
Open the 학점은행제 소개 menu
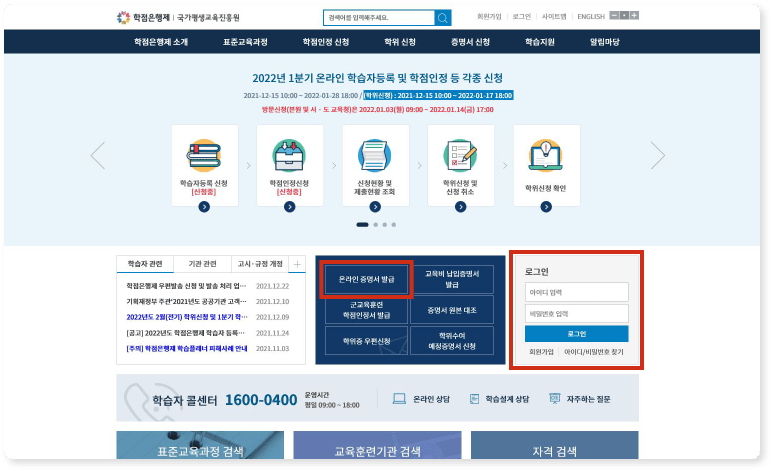click(x=161, y=42)
